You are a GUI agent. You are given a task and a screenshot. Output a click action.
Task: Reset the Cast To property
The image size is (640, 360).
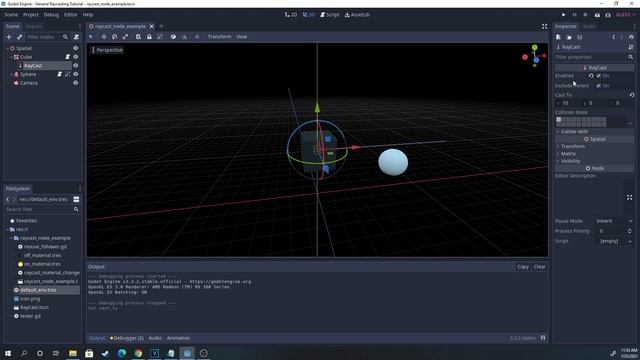(632, 95)
